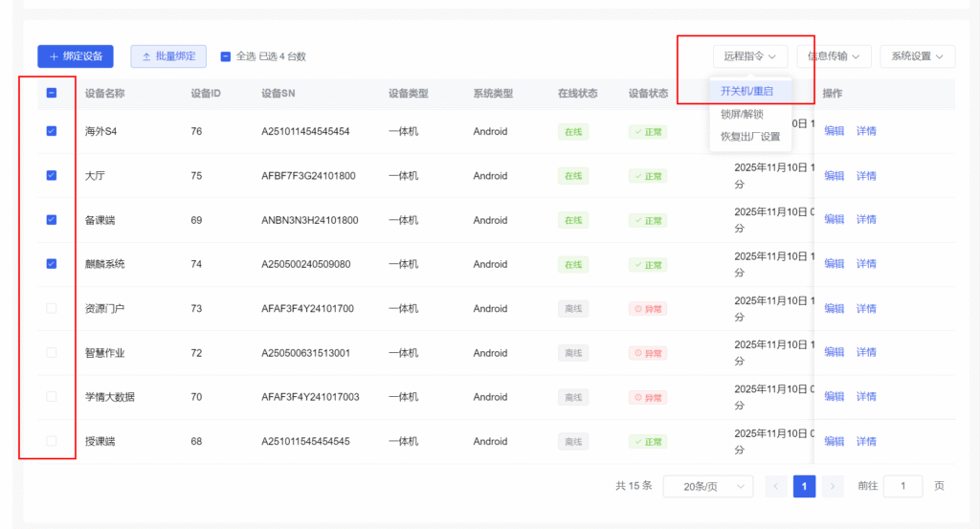Toggle the 全选 checkbox beside selected count
The image size is (980, 529).
click(226, 56)
